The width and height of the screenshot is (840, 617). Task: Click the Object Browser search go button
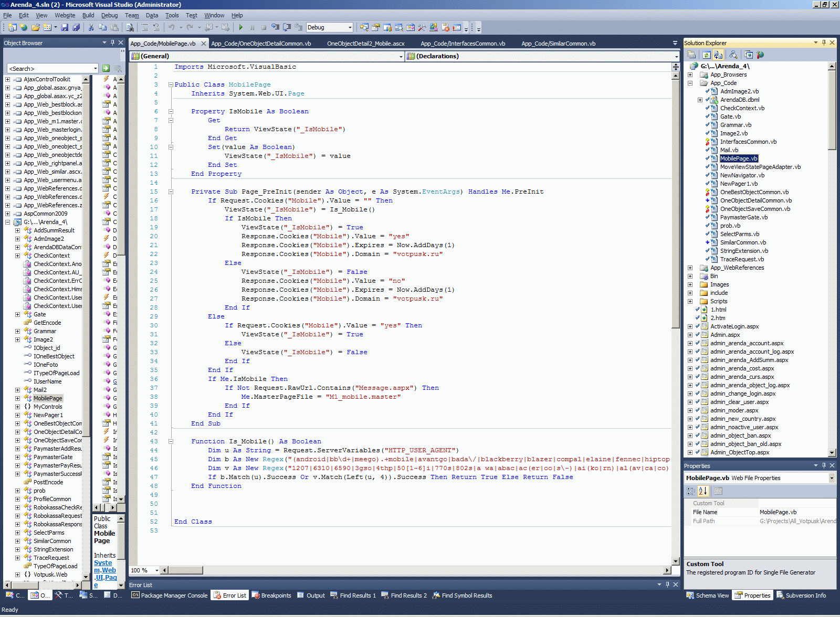point(106,68)
